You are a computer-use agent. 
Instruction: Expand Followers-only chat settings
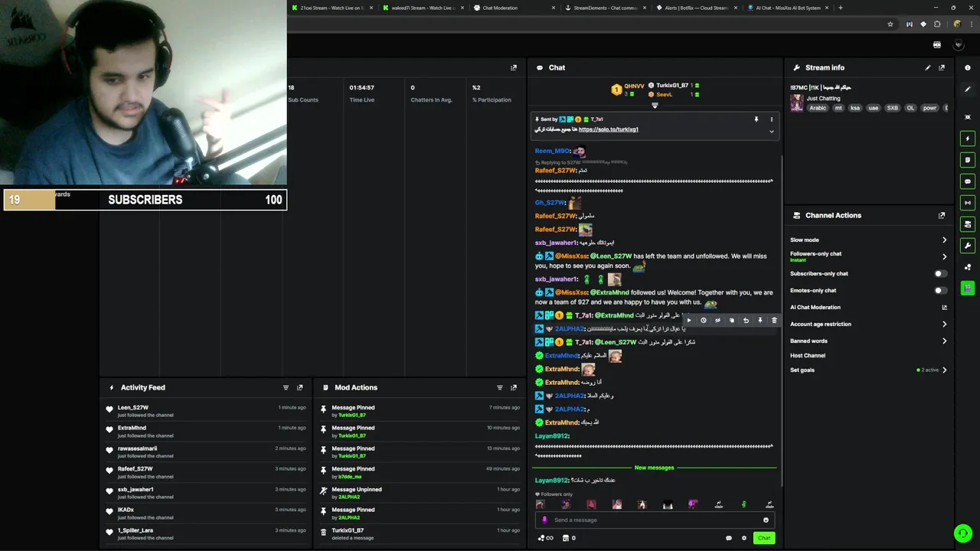[944, 256]
